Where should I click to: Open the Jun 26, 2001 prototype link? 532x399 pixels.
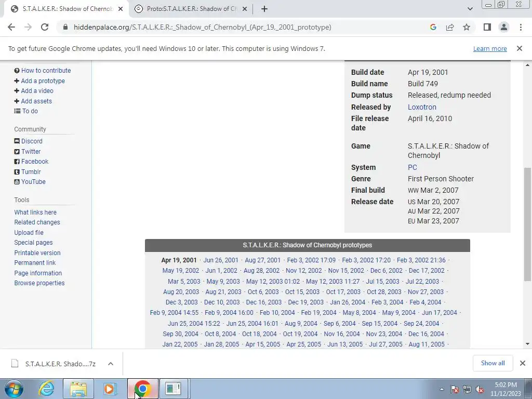click(x=220, y=260)
